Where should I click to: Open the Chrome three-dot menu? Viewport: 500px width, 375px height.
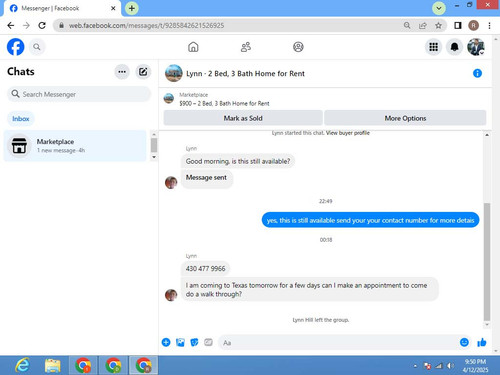tap(489, 25)
